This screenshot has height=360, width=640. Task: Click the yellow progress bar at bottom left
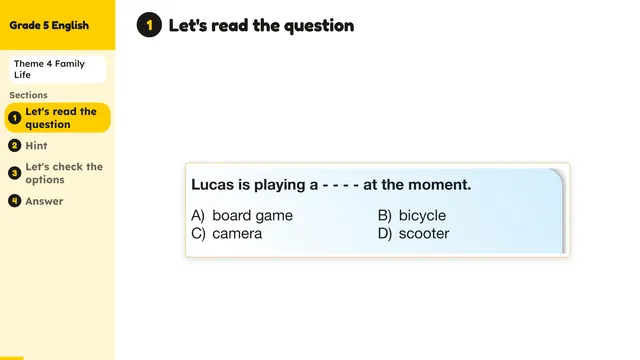pyautogui.click(x=11, y=358)
